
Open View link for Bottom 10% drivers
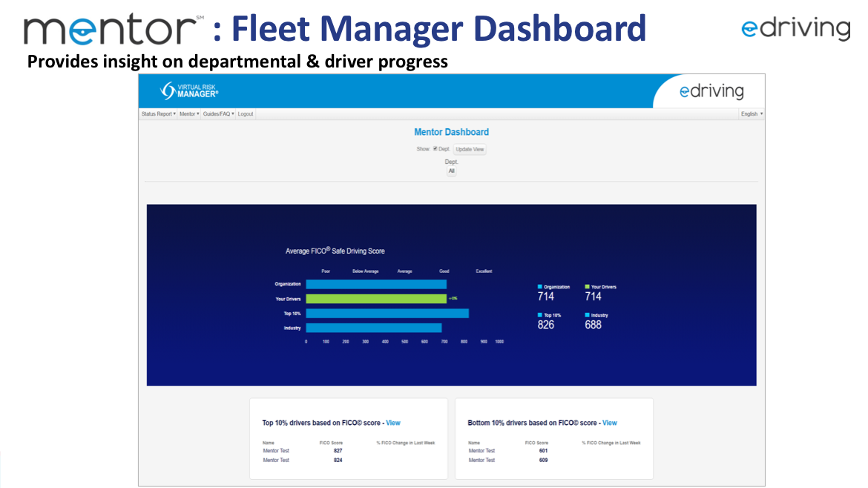coord(610,423)
